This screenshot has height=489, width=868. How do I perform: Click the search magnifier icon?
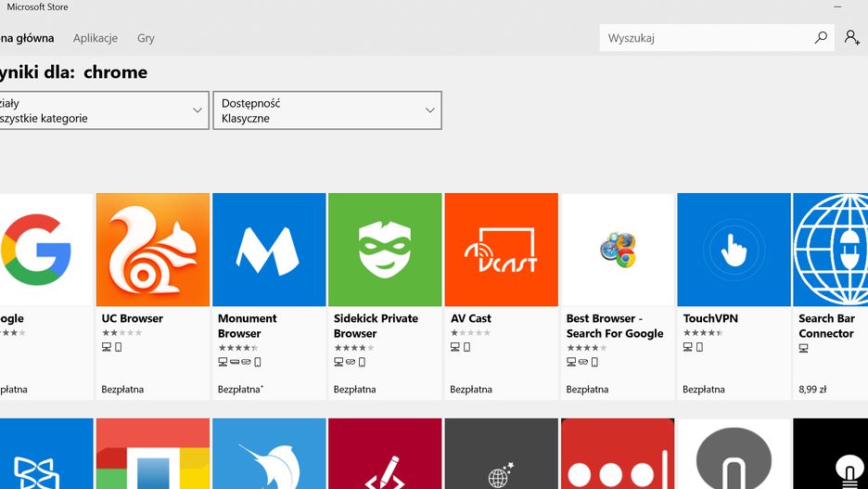[821, 37]
